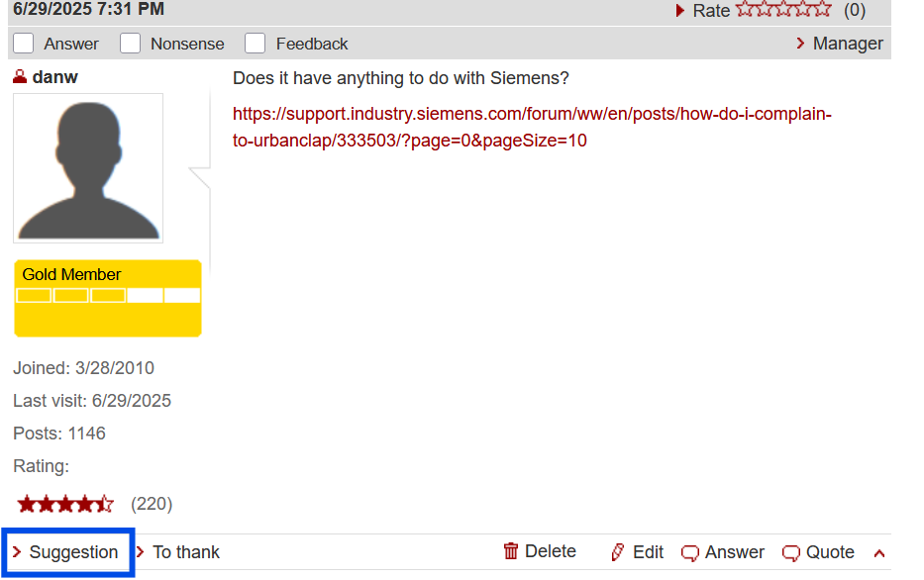Click the user rating stars (220)

(65, 504)
